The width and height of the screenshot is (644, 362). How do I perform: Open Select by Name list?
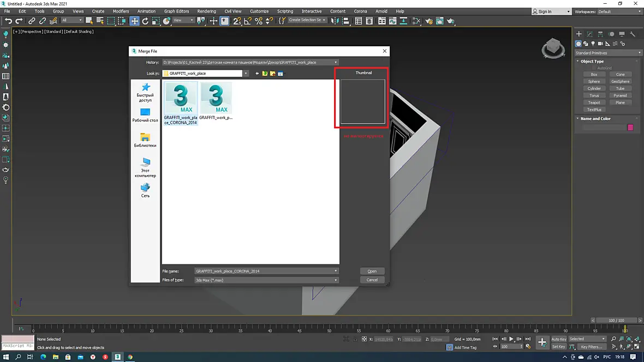(100, 21)
